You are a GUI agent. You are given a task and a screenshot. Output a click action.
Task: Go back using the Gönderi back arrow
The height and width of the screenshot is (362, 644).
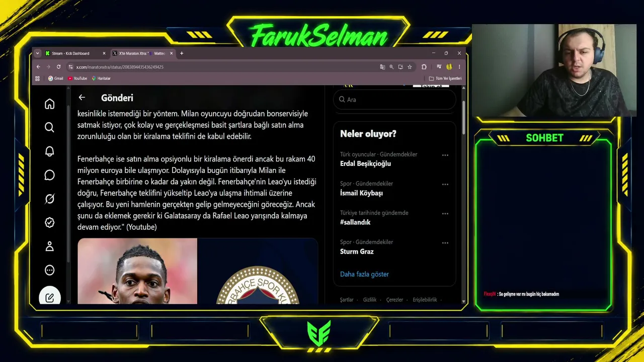[x=82, y=98]
